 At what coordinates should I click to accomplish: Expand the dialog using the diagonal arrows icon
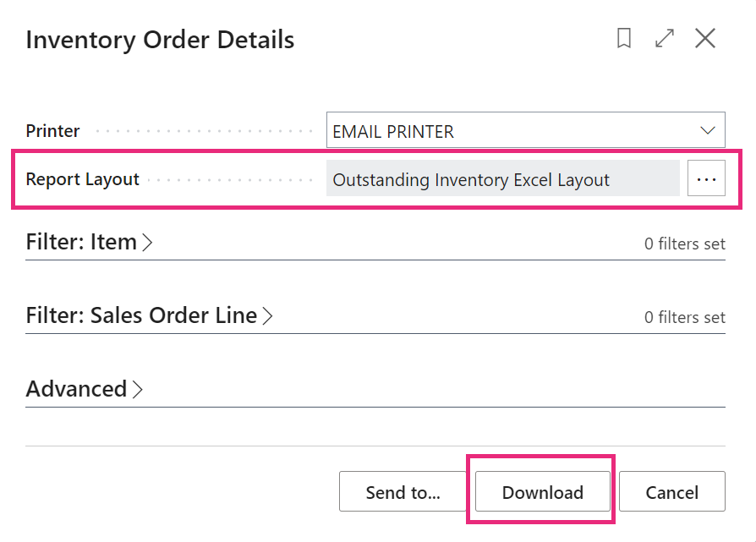coord(665,39)
